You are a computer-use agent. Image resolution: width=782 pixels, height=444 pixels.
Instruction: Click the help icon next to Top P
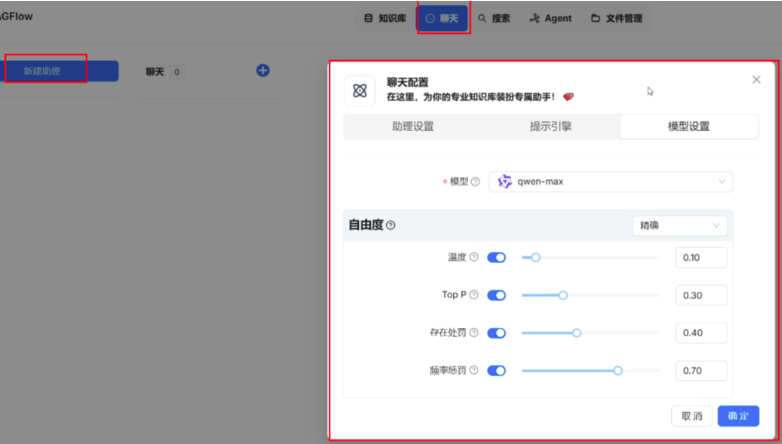pos(474,295)
